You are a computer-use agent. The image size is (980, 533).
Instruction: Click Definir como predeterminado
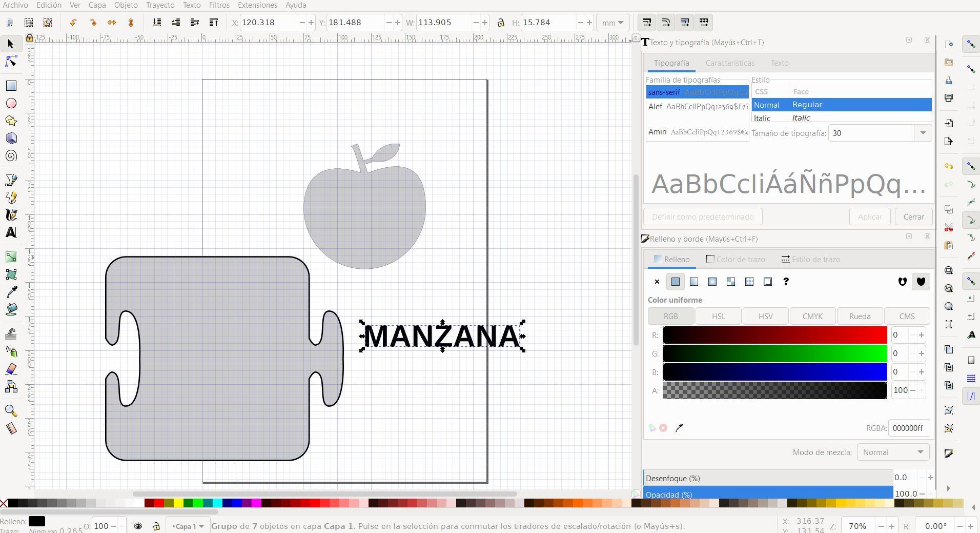pyautogui.click(x=702, y=216)
